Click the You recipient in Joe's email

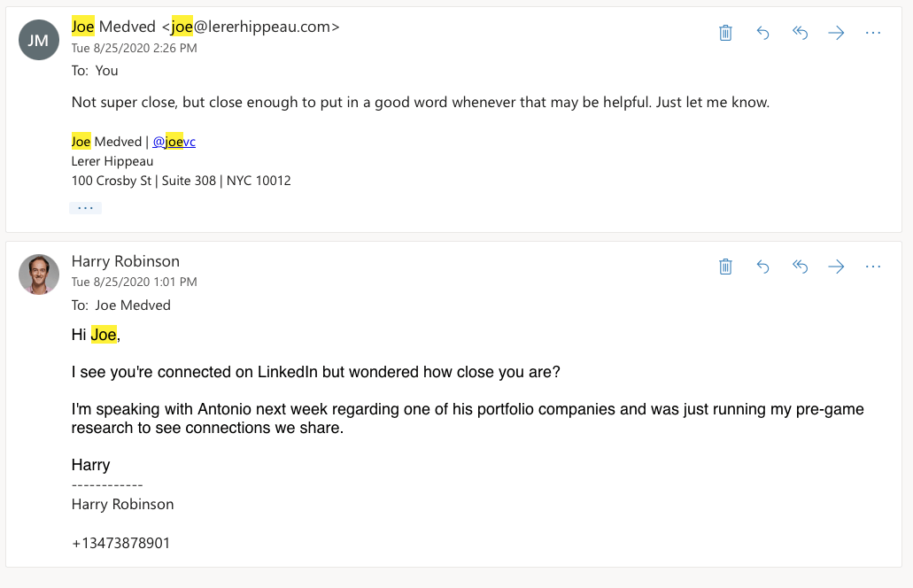click(x=106, y=70)
